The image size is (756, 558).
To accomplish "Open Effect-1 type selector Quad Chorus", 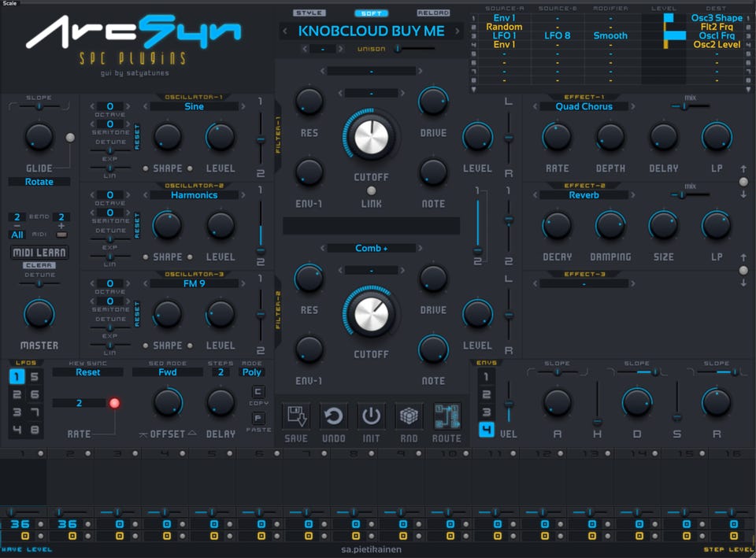I will 584,106.
